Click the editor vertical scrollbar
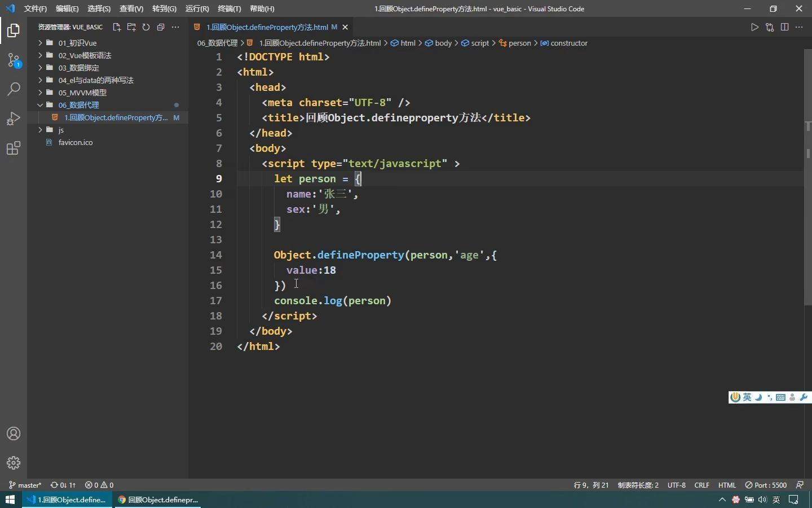Viewport: 812px width, 508px height. click(x=807, y=178)
